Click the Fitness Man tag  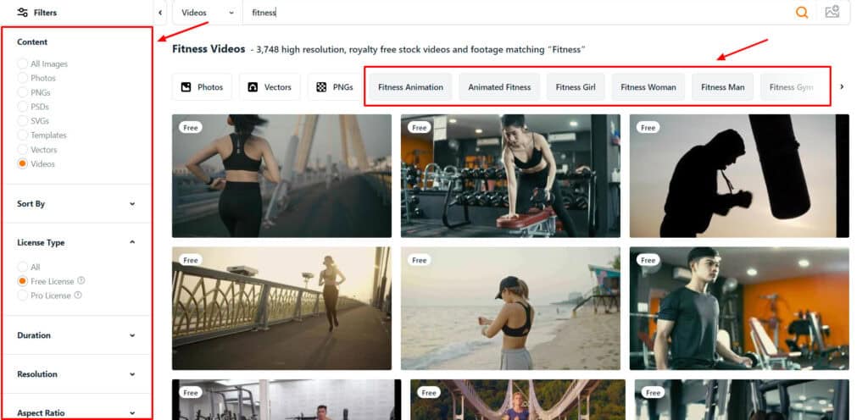[x=722, y=86]
